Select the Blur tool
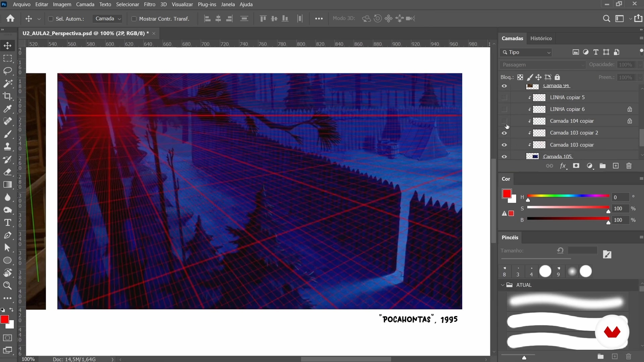 pos(7,197)
